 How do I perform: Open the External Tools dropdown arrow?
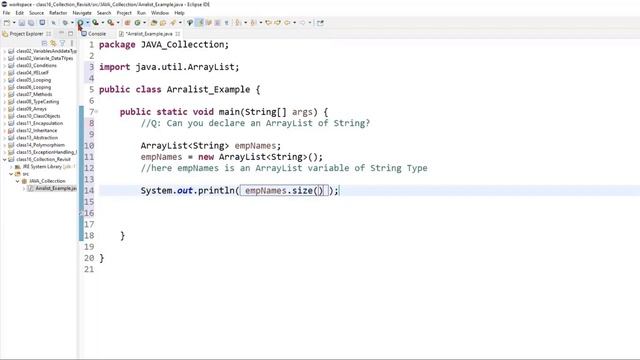[x=118, y=23]
